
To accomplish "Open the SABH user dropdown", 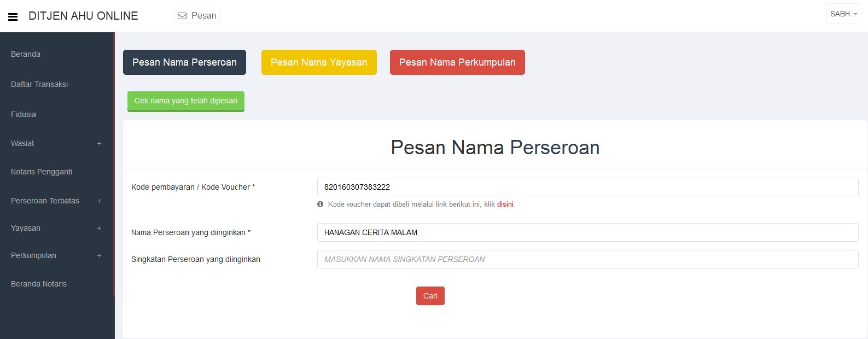I will tap(843, 14).
